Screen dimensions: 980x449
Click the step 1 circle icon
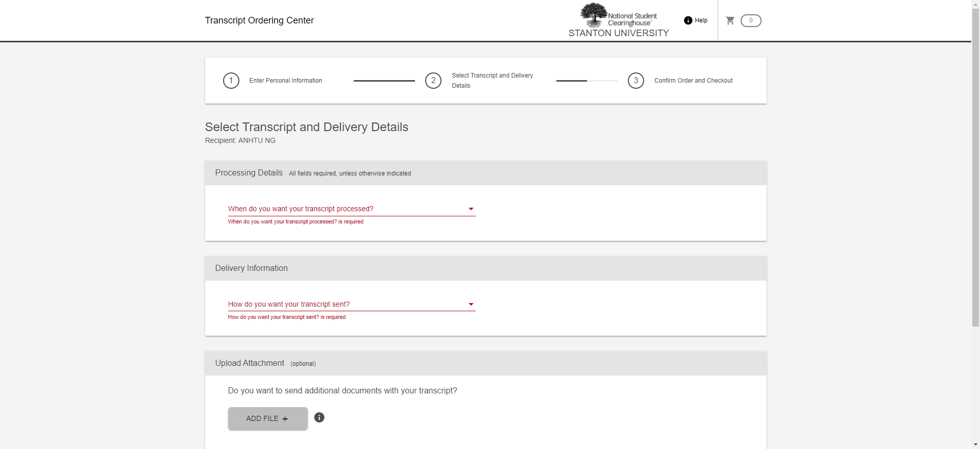coord(231,81)
